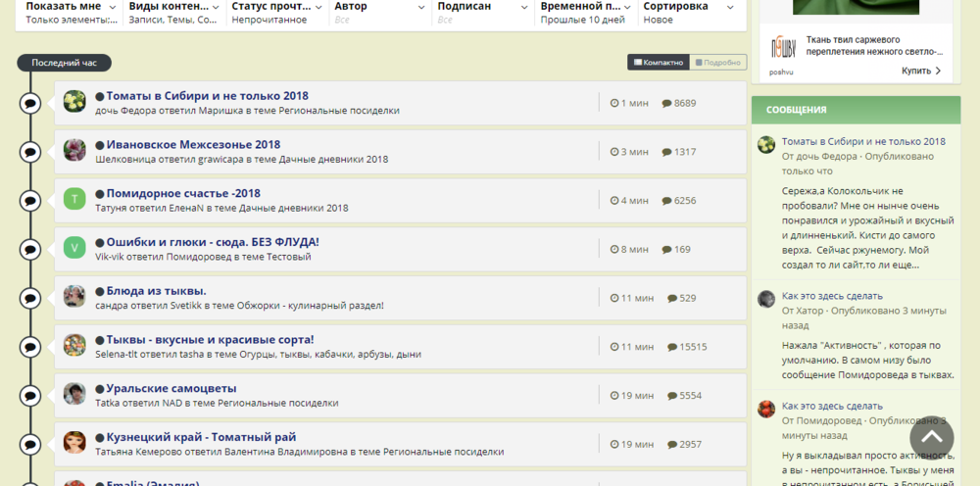Click the avatar next to Уральские самоцветы
980x486 pixels.
point(74,394)
